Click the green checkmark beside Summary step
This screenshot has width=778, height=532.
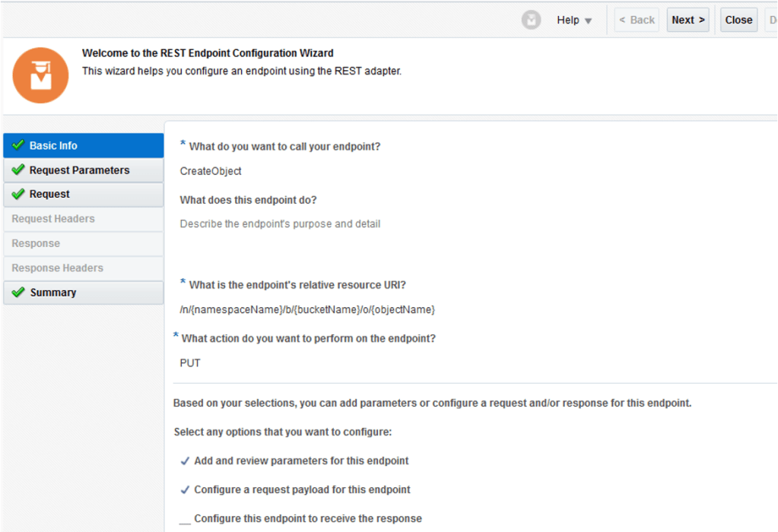pyautogui.click(x=18, y=293)
